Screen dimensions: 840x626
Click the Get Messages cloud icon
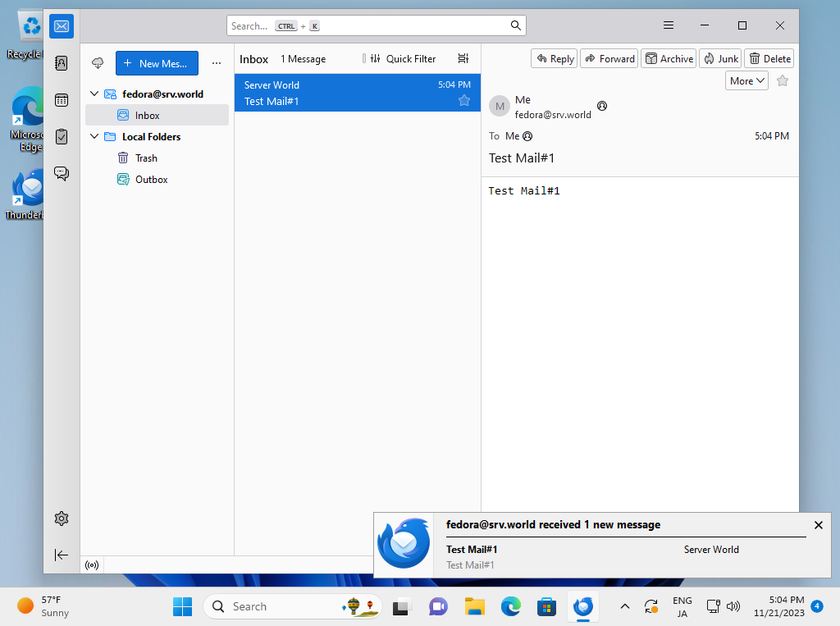(x=98, y=63)
